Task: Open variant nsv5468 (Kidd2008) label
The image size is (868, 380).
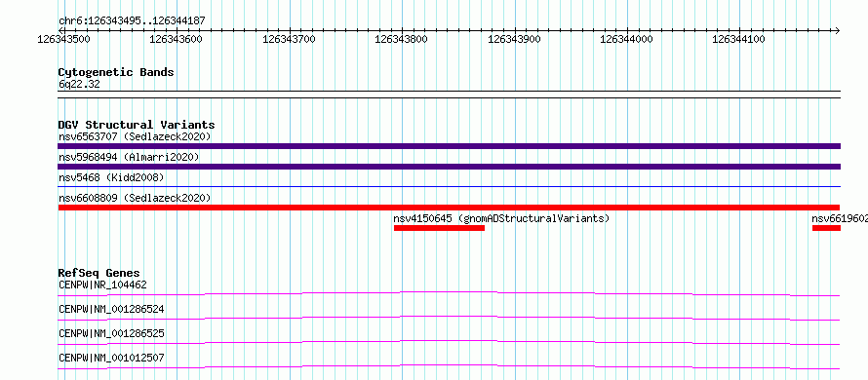Action: (111, 177)
